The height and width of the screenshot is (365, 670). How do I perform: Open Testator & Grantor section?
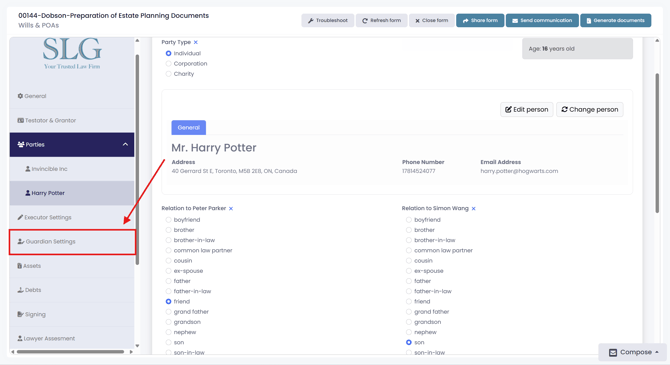(72, 121)
